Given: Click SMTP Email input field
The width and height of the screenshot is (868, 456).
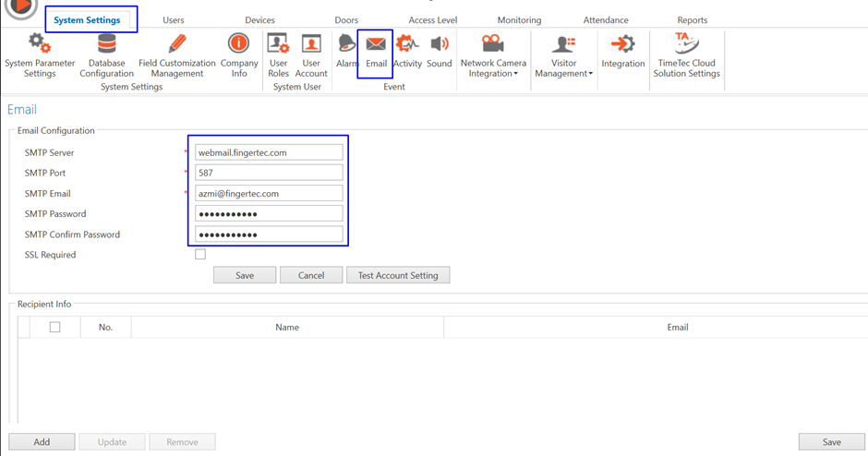Looking at the screenshot, I should pos(269,193).
